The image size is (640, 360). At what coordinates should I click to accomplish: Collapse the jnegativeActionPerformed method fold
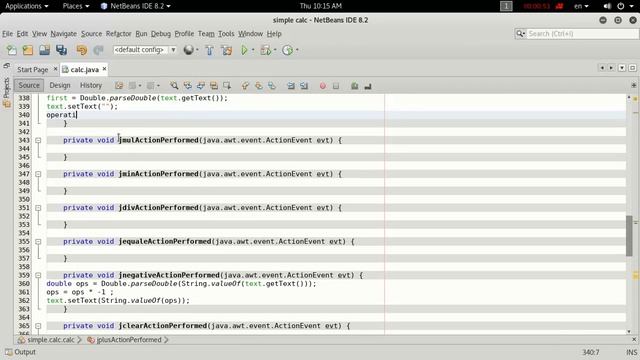pos(38,275)
